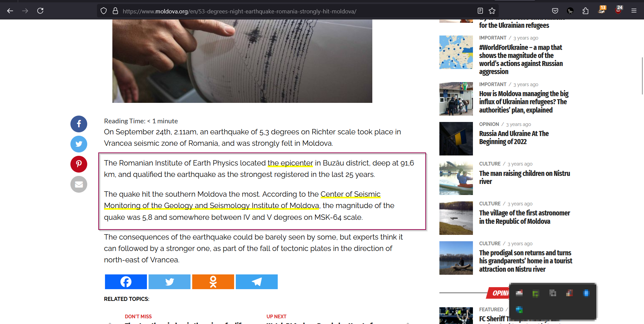Click the browser back arrow button
The height and width of the screenshot is (324, 644).
(10, 11)
